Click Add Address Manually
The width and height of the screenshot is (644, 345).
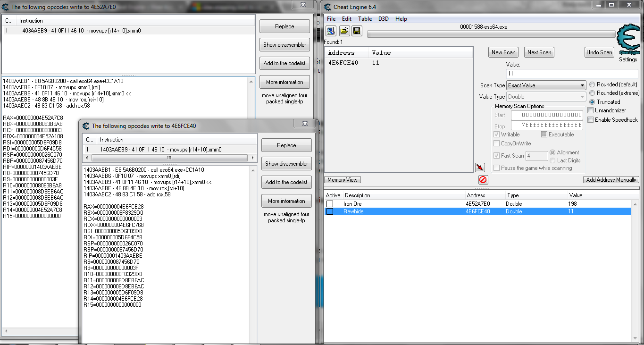coord(611,180)
